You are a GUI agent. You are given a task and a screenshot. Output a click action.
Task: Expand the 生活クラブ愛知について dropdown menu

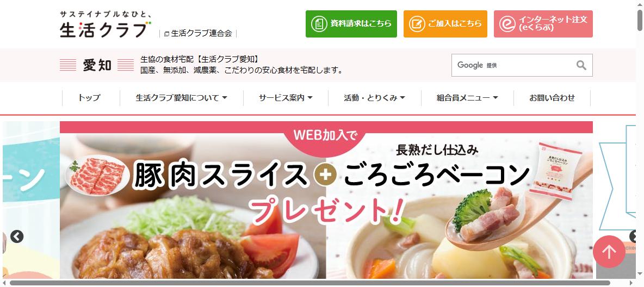[182, 98]
